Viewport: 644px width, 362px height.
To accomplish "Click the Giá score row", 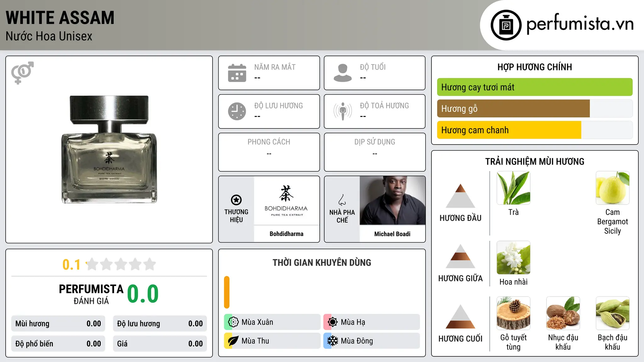I will tap(160, 344).
